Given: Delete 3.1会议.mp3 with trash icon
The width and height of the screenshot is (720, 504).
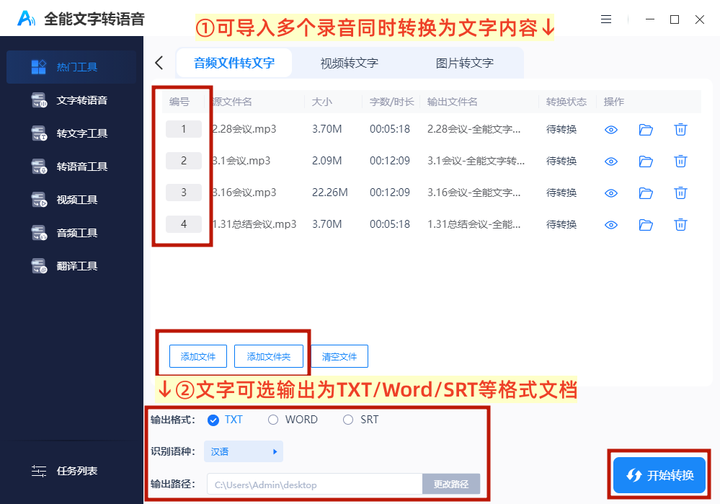Looking at the screenshot, I should point(681,161).
